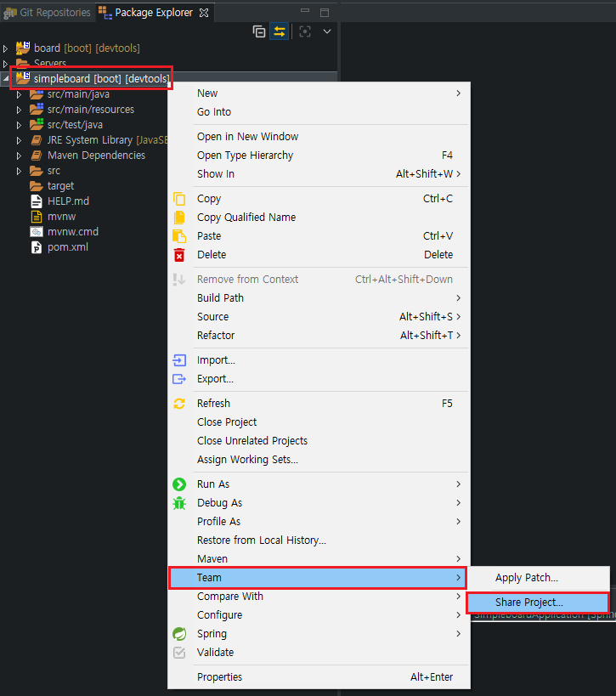616x696 pixels.
Task: Close the Package Explorer tab with X
Action: (x=204, y=13)
